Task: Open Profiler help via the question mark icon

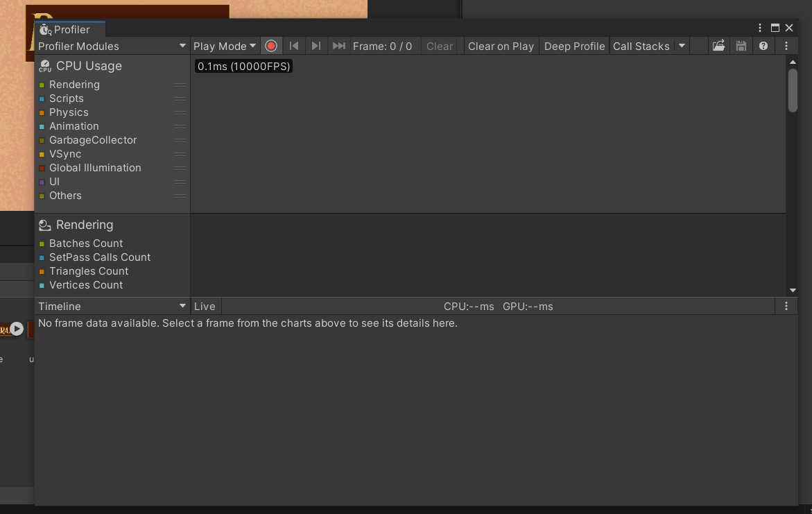Action: pos(763,45)
